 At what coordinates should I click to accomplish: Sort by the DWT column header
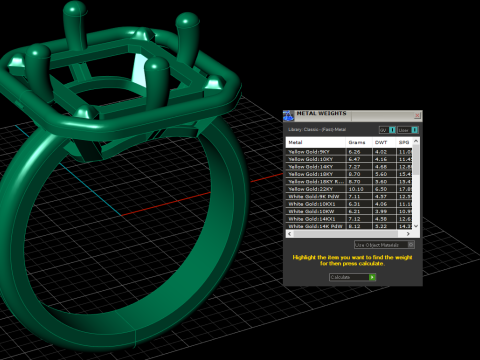(x=384, y=142)
